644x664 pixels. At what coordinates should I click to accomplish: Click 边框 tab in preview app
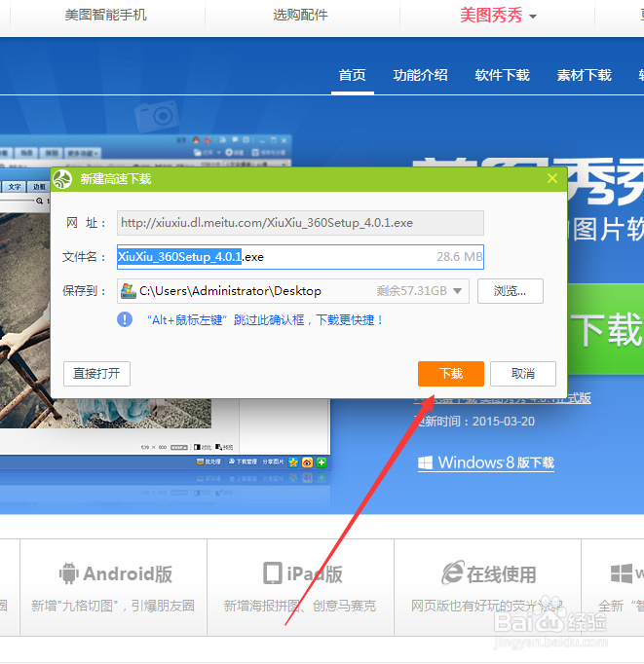[39, 187]
